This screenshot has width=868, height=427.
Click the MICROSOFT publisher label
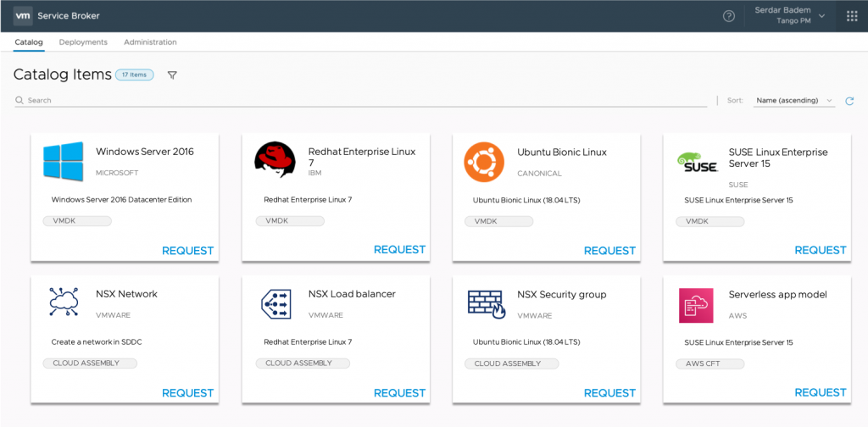[117, 173]
